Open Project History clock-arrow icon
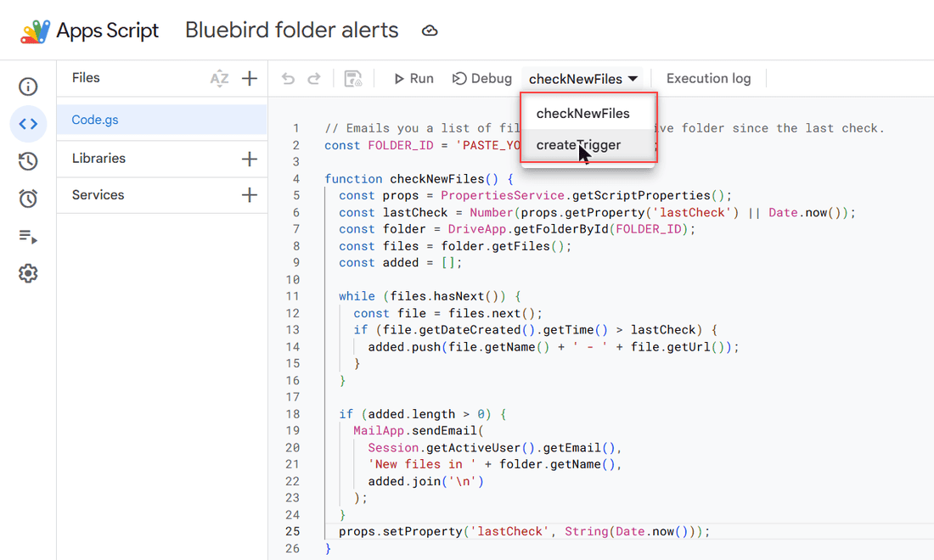 coord(28,160)
